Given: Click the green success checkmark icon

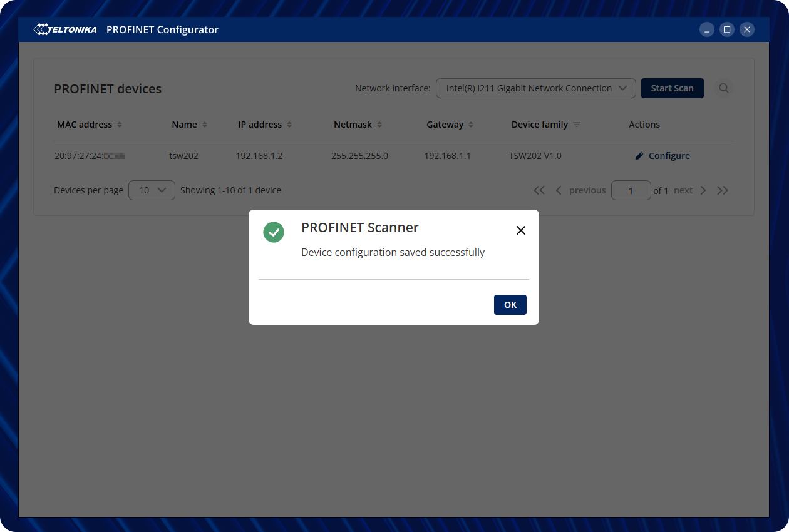Looking at the screenshot, I should point(274,232).
